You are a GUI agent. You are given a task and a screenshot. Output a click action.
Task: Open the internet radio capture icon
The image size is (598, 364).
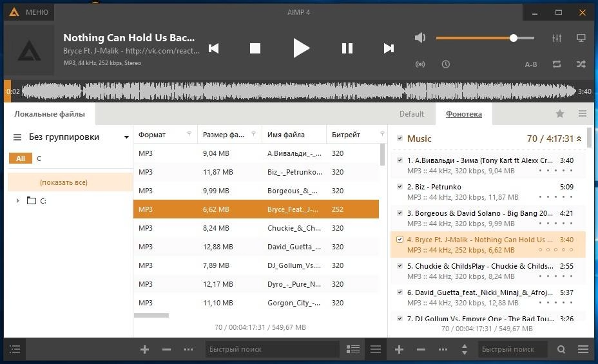coord(420,64)
